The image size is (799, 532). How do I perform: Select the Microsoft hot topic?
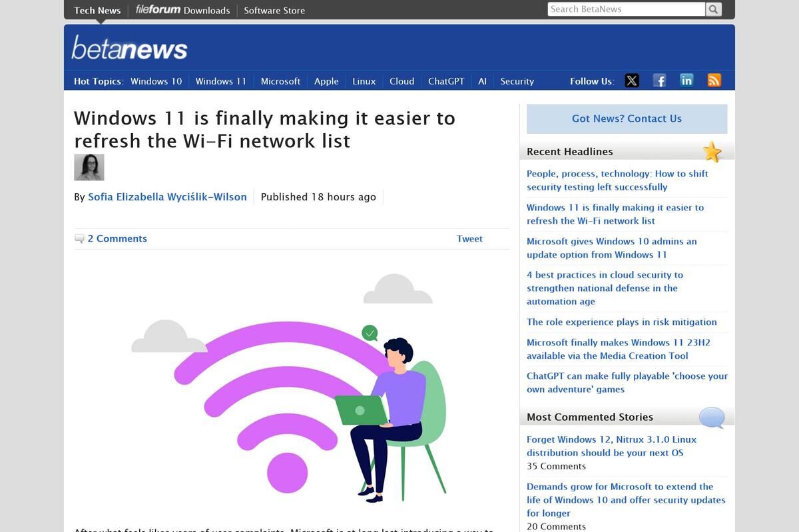tap(280, 81)
